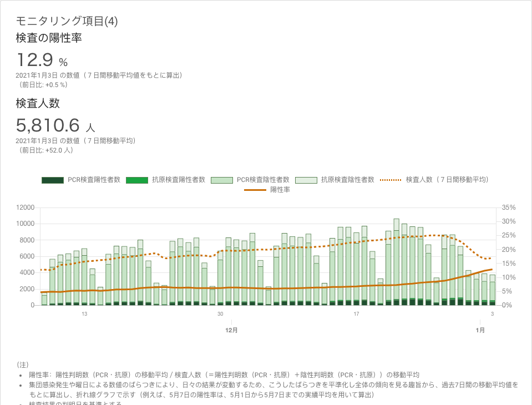The image size is (532, 405).
Task: Click the last bar on January 3
Action: (492, 290)
